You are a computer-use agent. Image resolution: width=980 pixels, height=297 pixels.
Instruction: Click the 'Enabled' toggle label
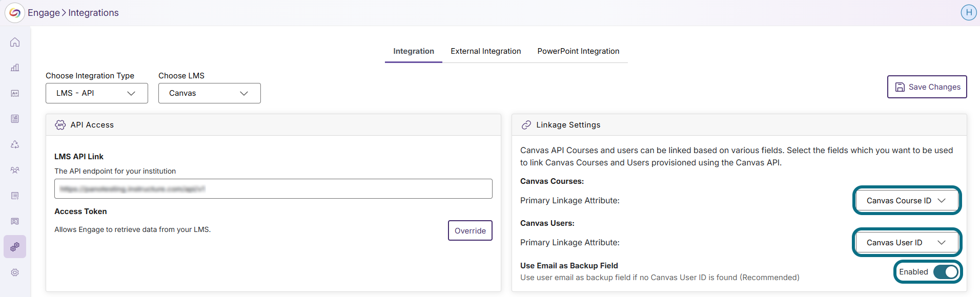[913, 272]
